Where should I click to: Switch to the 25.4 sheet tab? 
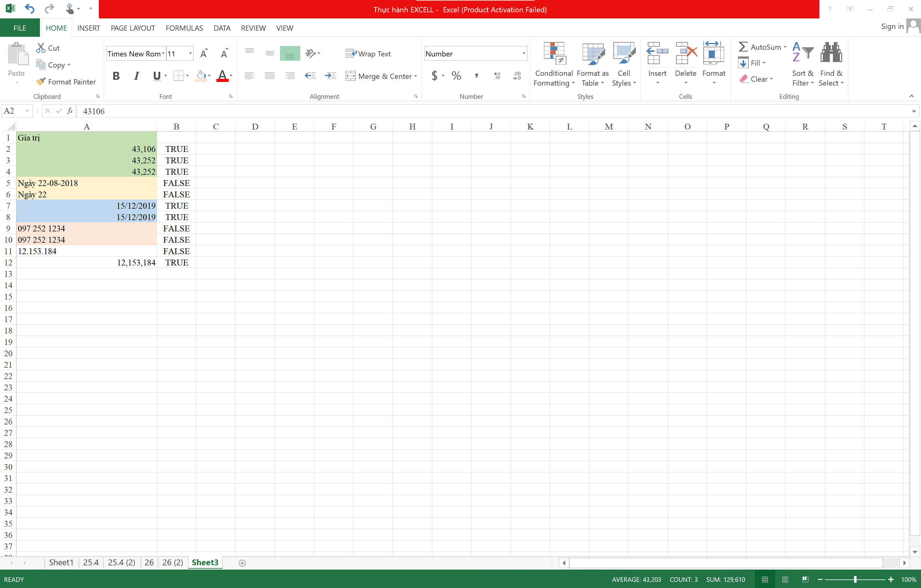pos(91,563)
